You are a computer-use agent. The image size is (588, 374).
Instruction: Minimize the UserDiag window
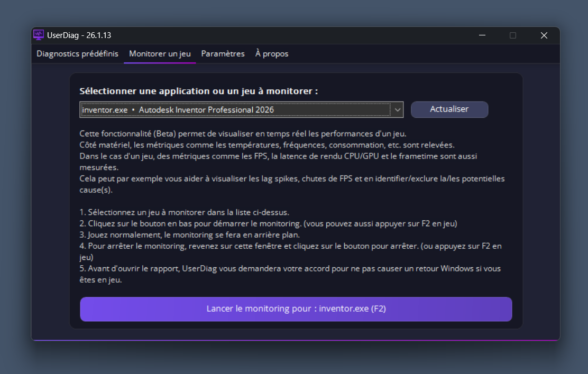tap(482, 35)
